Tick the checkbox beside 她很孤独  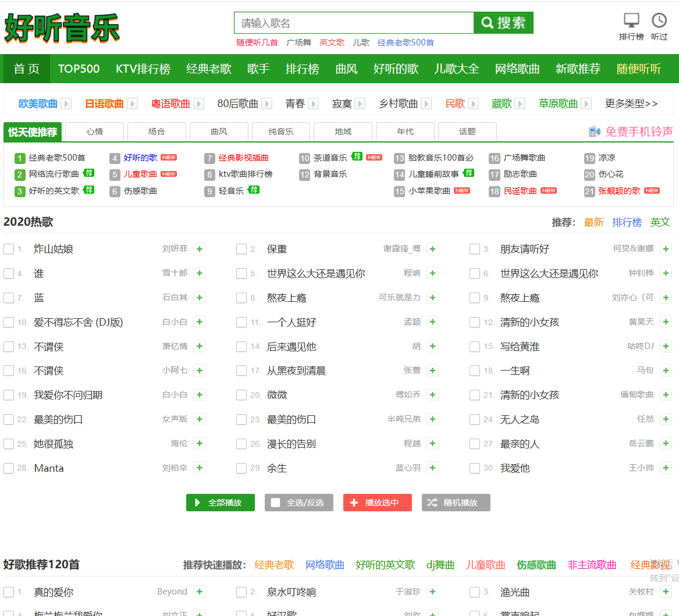9,444
